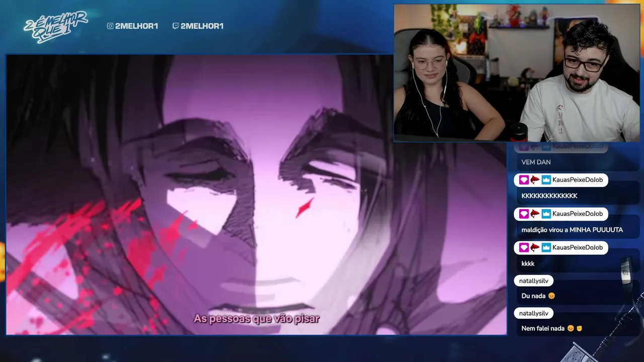644x362 pixels.
Task: Click the sad face emoji after 'Nem falei nada'
Action: 571,328
